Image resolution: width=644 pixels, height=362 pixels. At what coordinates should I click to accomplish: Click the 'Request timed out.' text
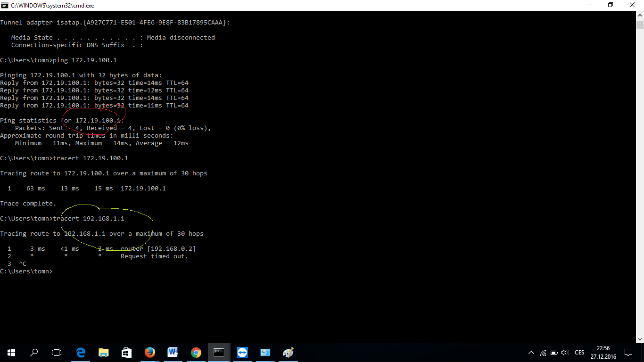155,256
